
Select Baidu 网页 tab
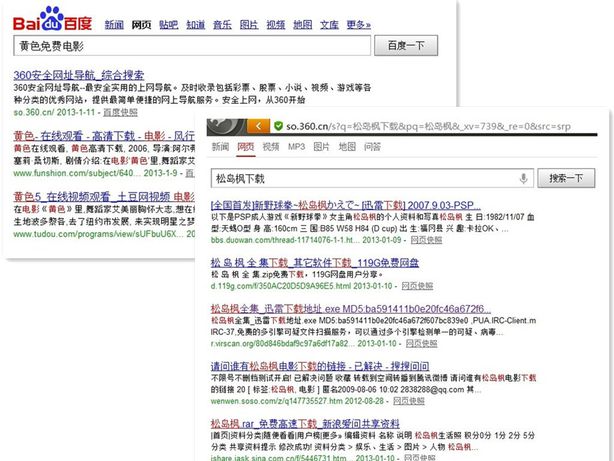[x=141, y=25]
